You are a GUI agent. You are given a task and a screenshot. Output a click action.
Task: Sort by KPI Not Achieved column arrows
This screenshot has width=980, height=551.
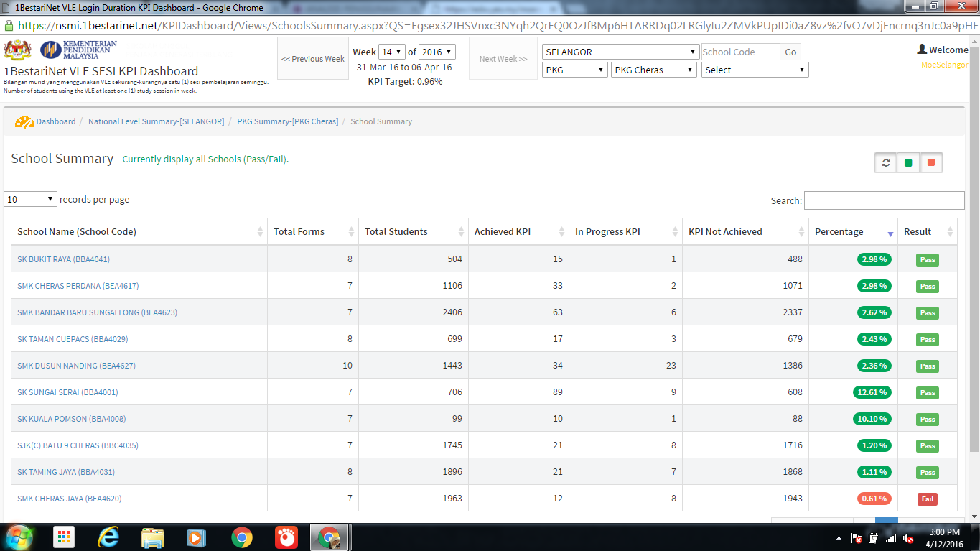point(801,232)
